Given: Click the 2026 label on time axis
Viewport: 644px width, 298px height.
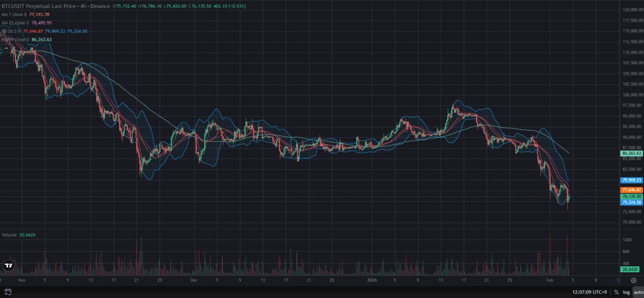Looking at the screenshot, I should 372,281.
